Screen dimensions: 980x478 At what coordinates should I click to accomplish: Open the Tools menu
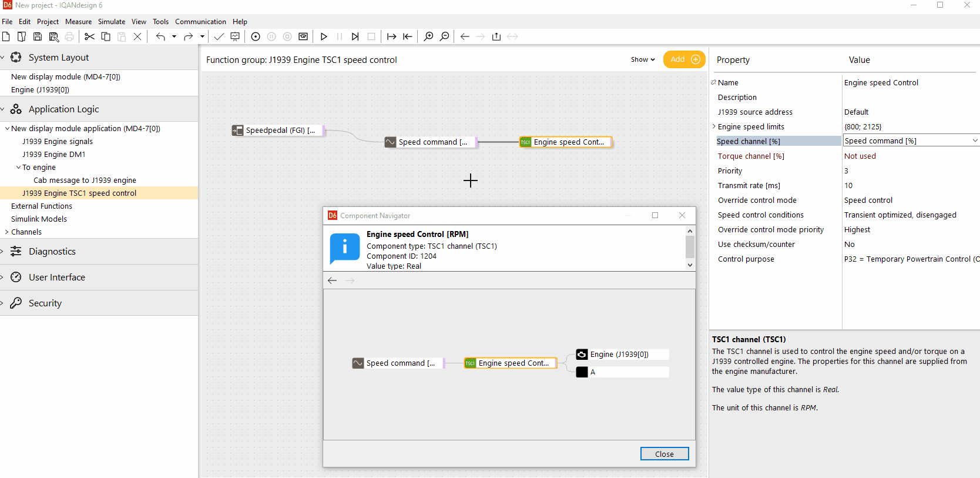(160, 22)
